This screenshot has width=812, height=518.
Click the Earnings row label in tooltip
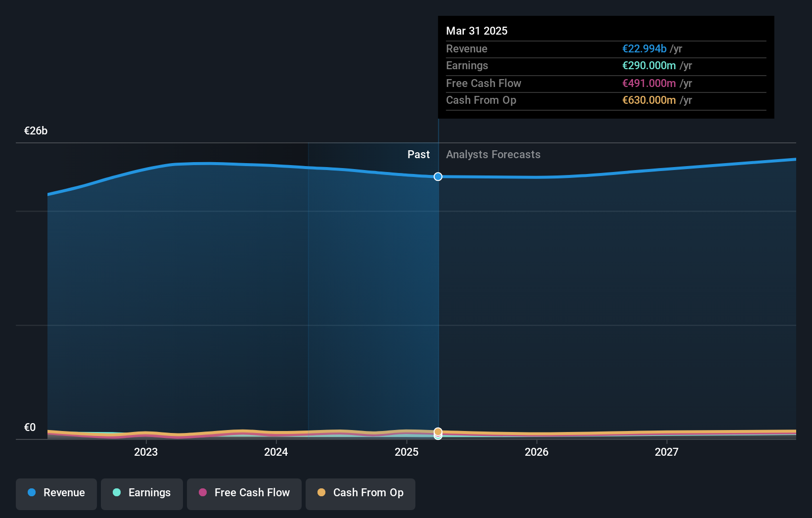click(467, 65)
